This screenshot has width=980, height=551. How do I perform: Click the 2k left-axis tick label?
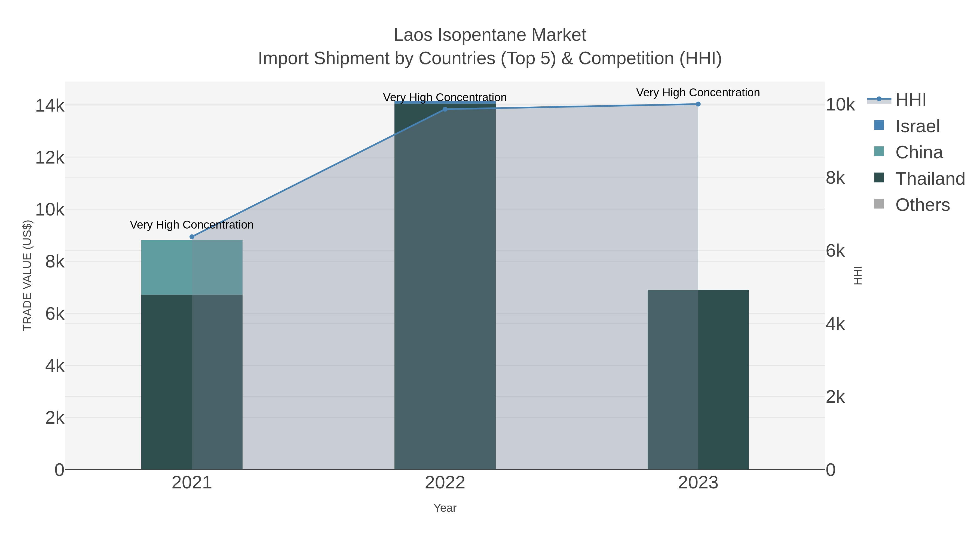point(55,418)
